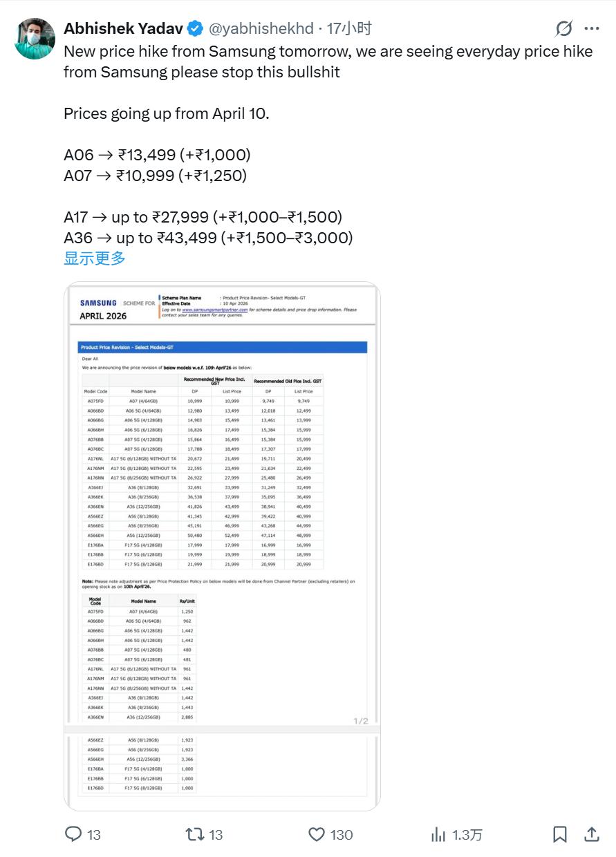Click the 130 likes count
This screenshot has height=857, width=616.
tap(342, 835)
